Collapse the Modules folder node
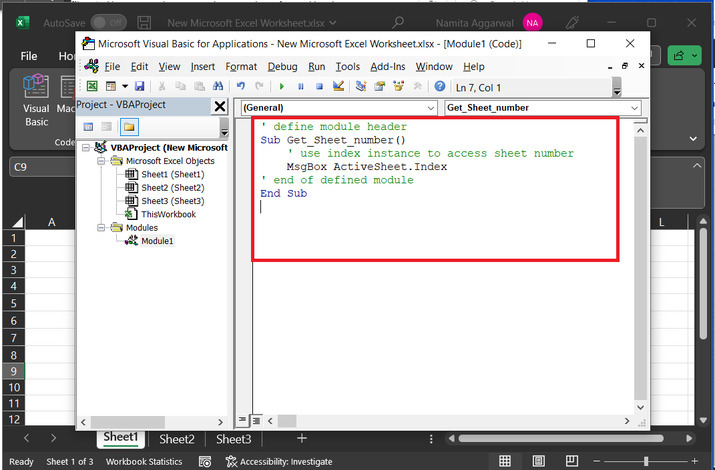Image resolution: width=715 pixels, height=470 pixels. tap(102, 228)
